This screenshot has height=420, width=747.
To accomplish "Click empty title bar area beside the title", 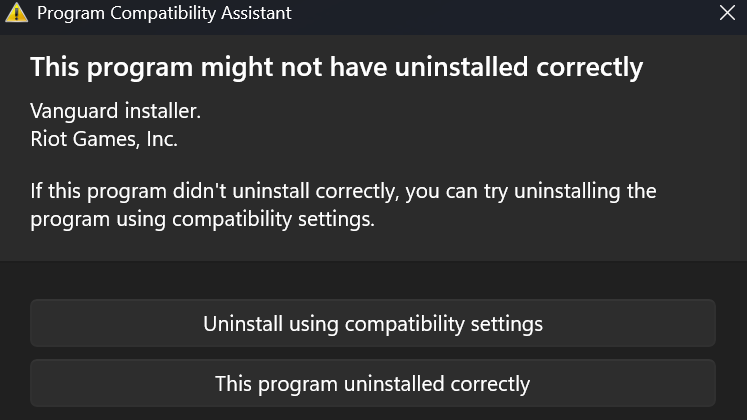I will (x=500, y=13).
